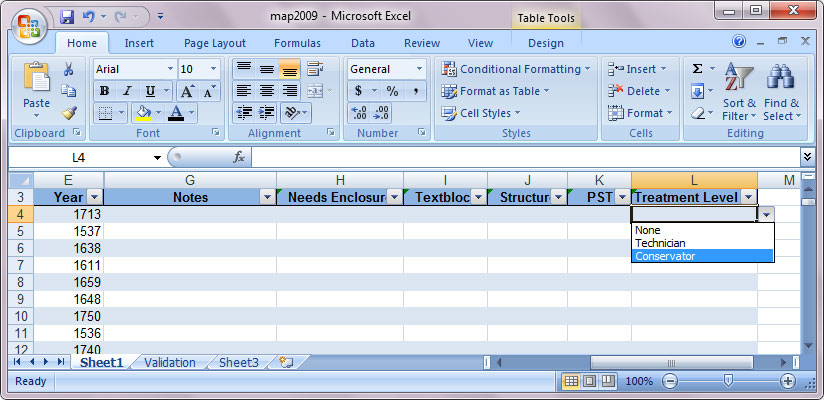The height and width of the screenshot is (400, 824).
Task: Apply fill color with paint bucket
Action: tap(142, 112)
